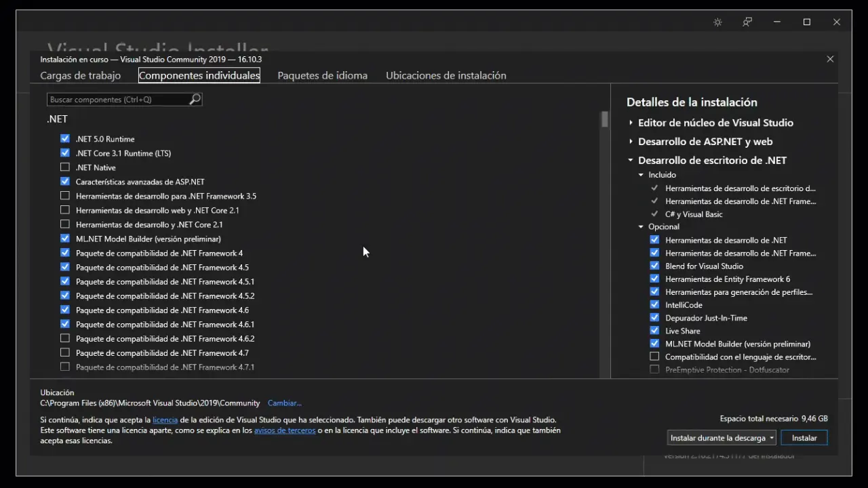
Task: Expand Desarrollo de ASP.NET y web
Action: (631, 142)
